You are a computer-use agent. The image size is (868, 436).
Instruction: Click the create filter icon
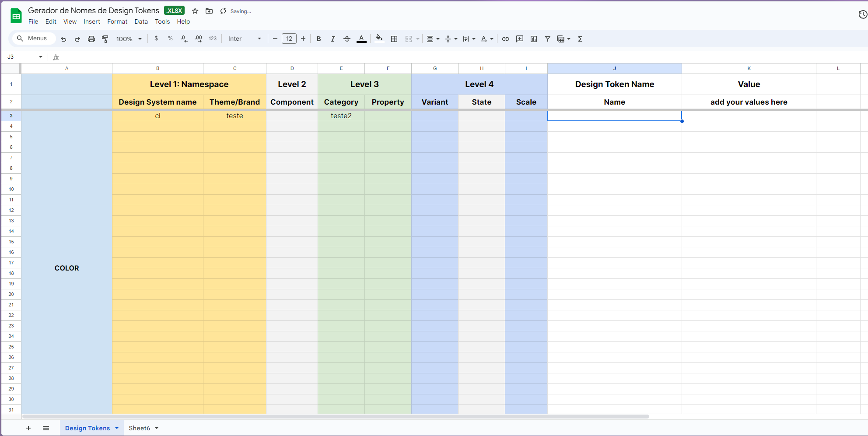[x=548, y=39]
